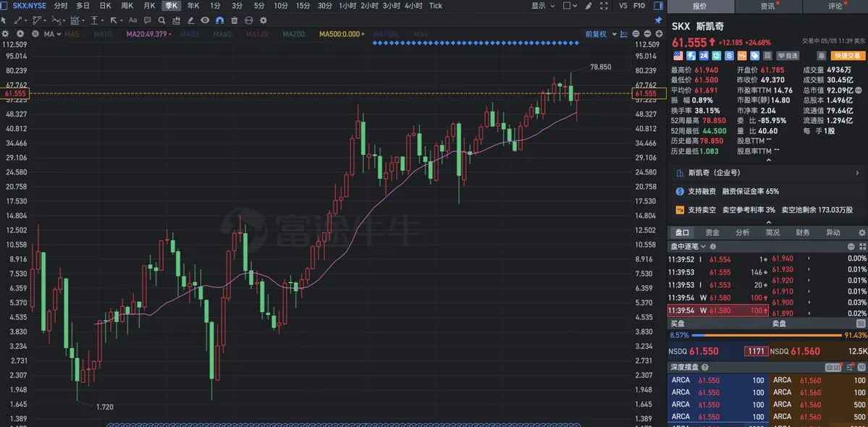
Task: Select the 15分 timeframe
Action: pyautogui.click(x=303, y=6)
